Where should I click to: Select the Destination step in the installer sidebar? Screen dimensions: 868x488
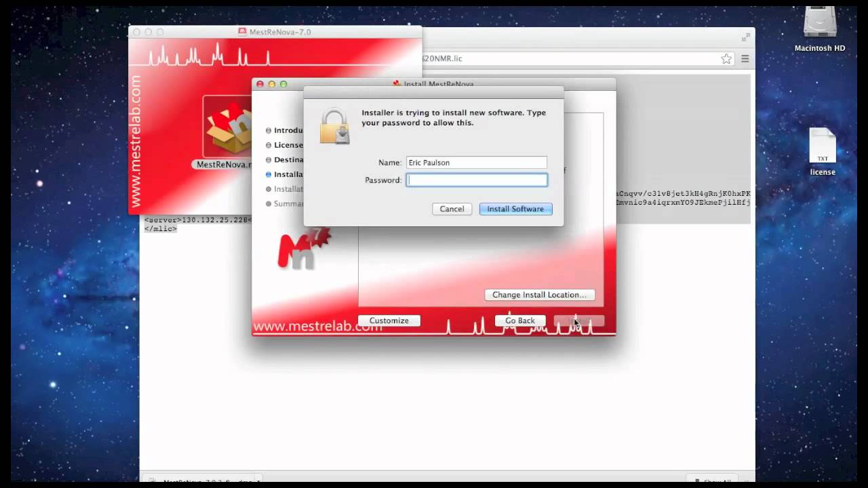pos(285,160)
